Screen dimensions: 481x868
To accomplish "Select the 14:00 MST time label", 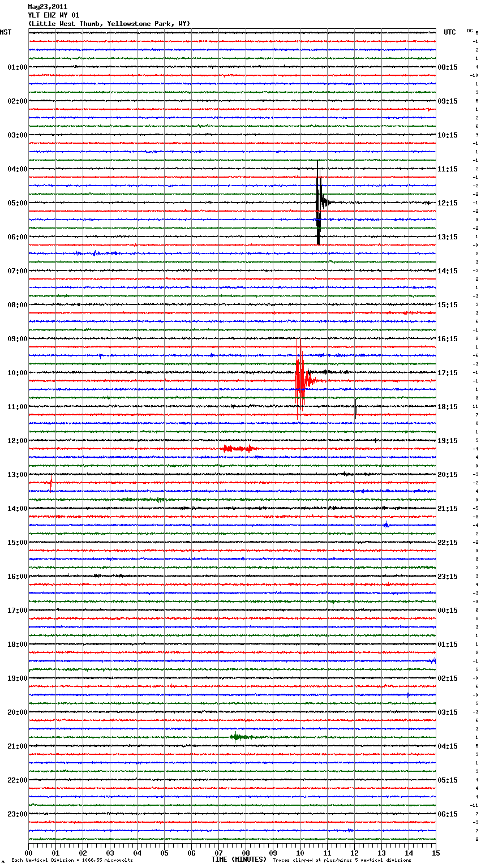I will [x=17, y=509].
